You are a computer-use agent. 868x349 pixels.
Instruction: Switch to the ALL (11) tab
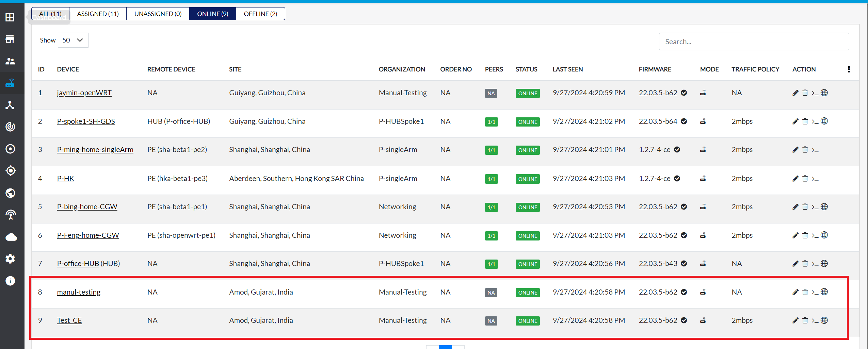[50, 14]
